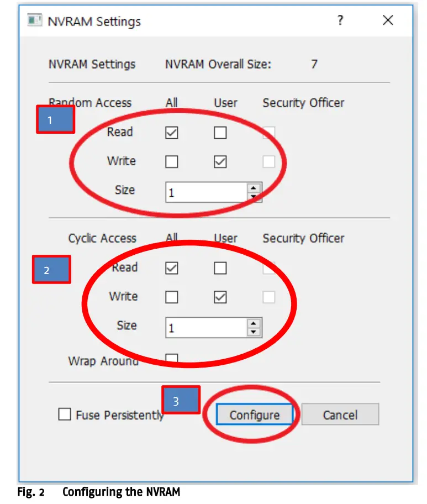Screen dimensions: 427x504
Task: Check Read for User under Cyclic Access
Action: coord(219,267)
